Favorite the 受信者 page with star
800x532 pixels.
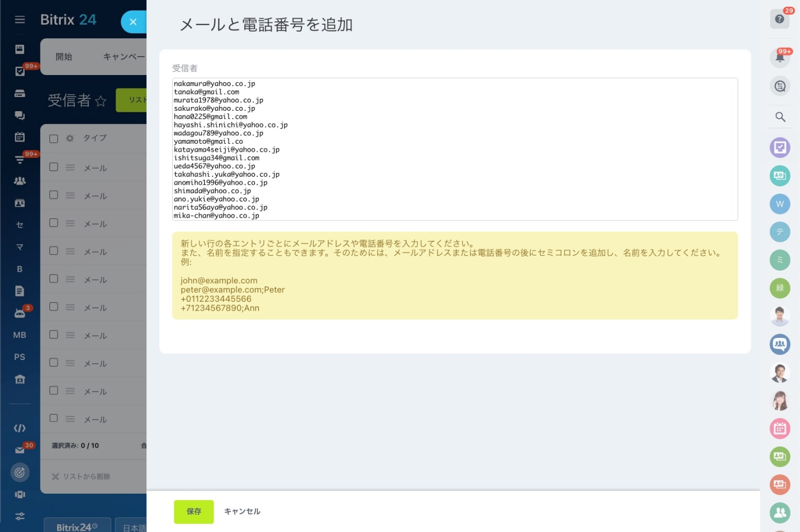[x=101, y=101]
